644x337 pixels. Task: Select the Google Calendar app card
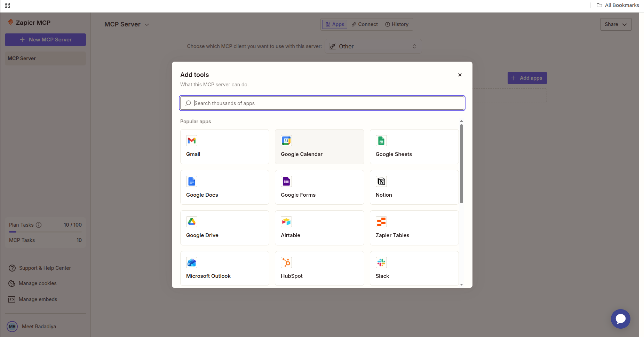click(319, 147)
